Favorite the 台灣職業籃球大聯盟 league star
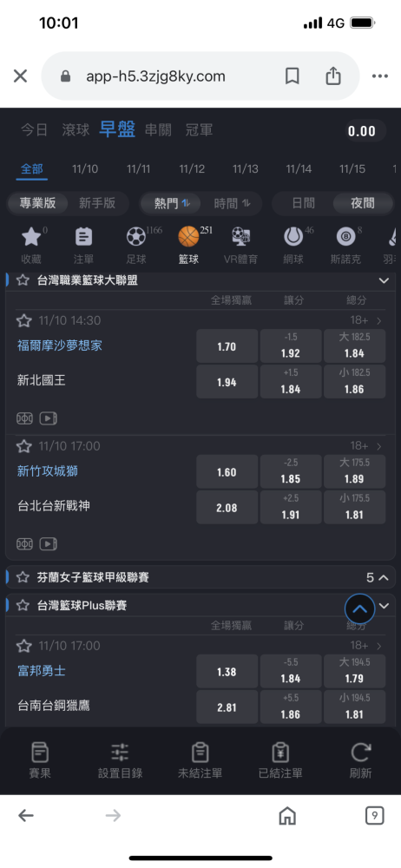The image size is (401, 868). click(x=23, y=280)
